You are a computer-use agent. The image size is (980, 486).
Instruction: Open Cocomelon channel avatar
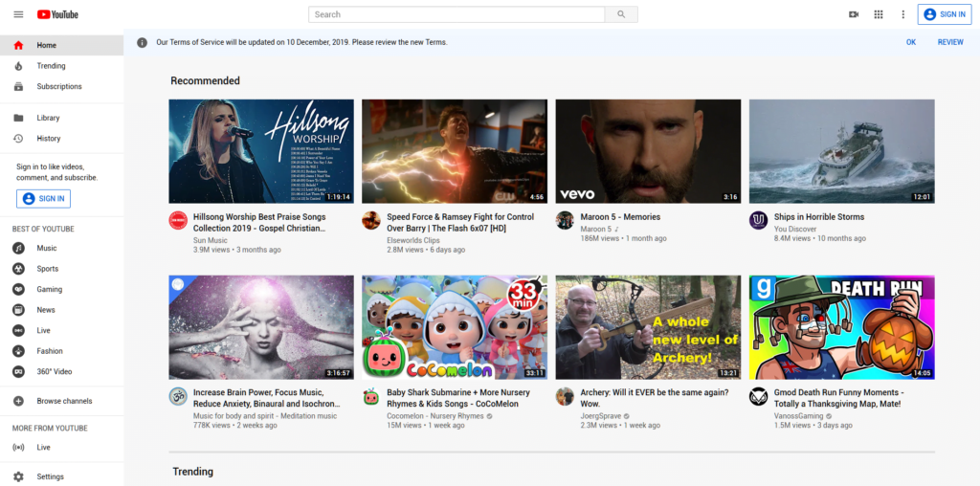click(x=371, y=397)
